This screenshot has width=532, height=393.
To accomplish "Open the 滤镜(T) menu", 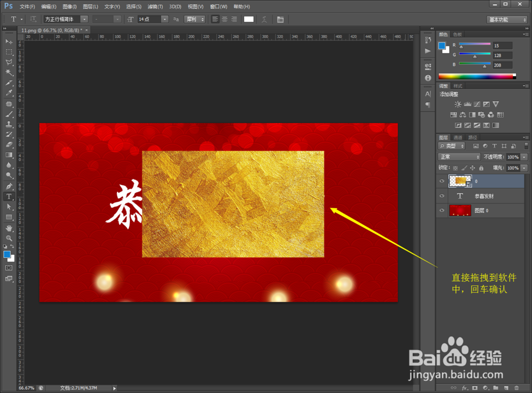I will [x=155, y=6].
